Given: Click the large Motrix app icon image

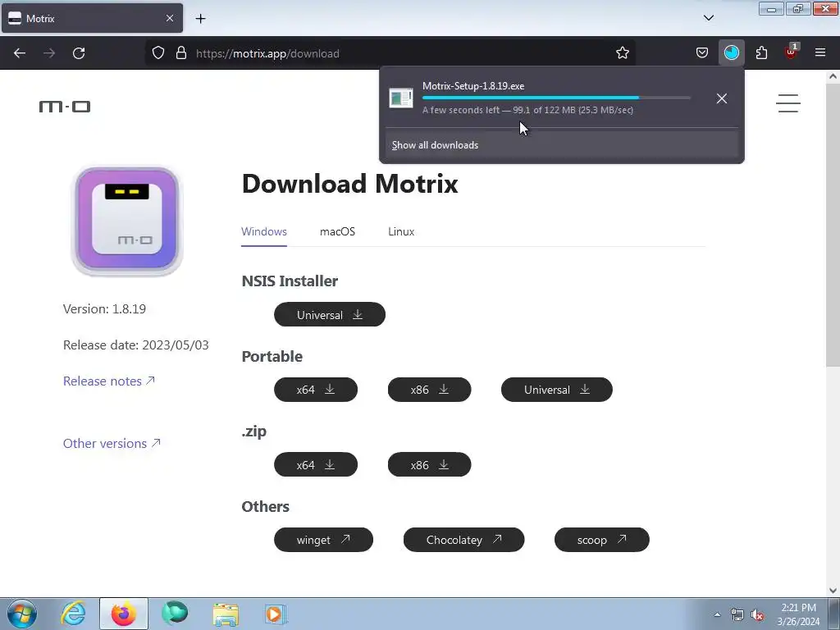Looking at the screenshot, I should [x=127, y=221].
